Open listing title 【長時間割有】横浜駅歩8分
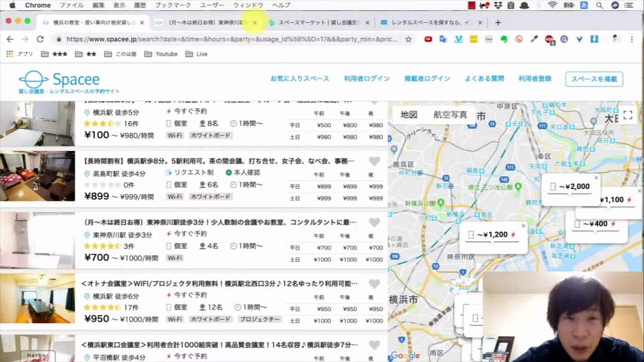 pos(219,161)
